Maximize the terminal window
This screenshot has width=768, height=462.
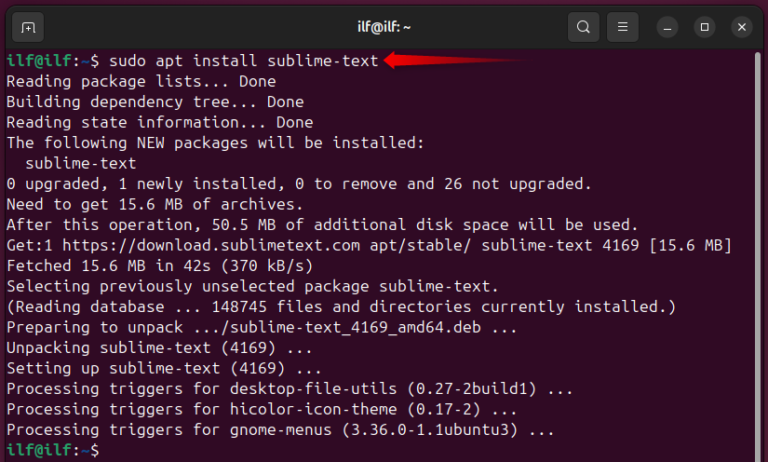click(704, 27)
